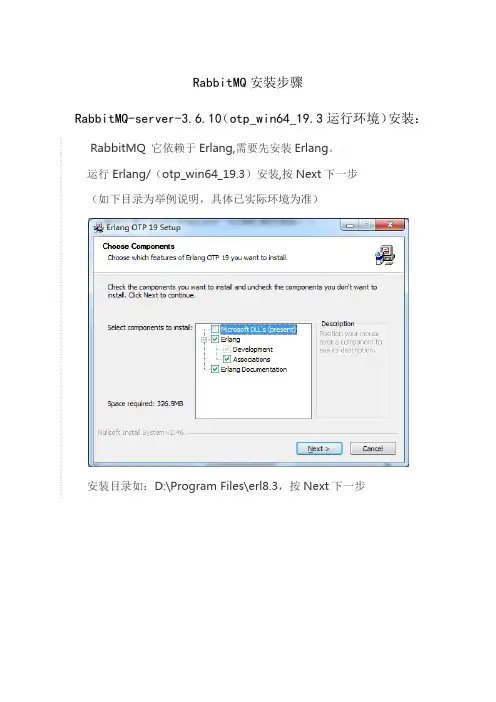This screenshot has width=496, height=702.
Task: Select the Microsoft DLL's (present) item
Action: click(258, 330)
